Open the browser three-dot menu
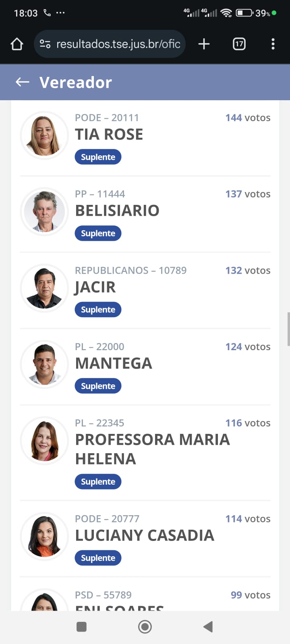Screen dimensions: 290x644 pos(273,44)
